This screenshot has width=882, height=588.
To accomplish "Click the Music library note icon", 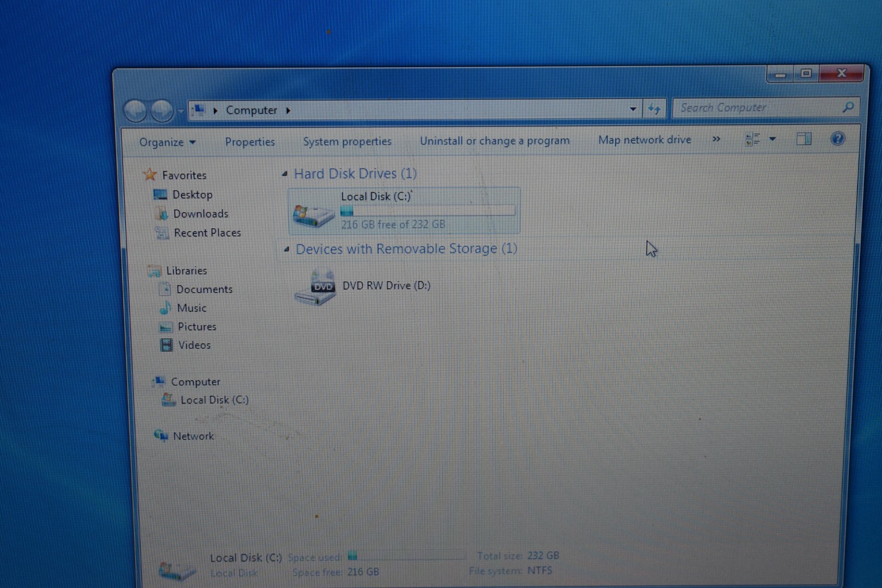I will pos(165,308).
